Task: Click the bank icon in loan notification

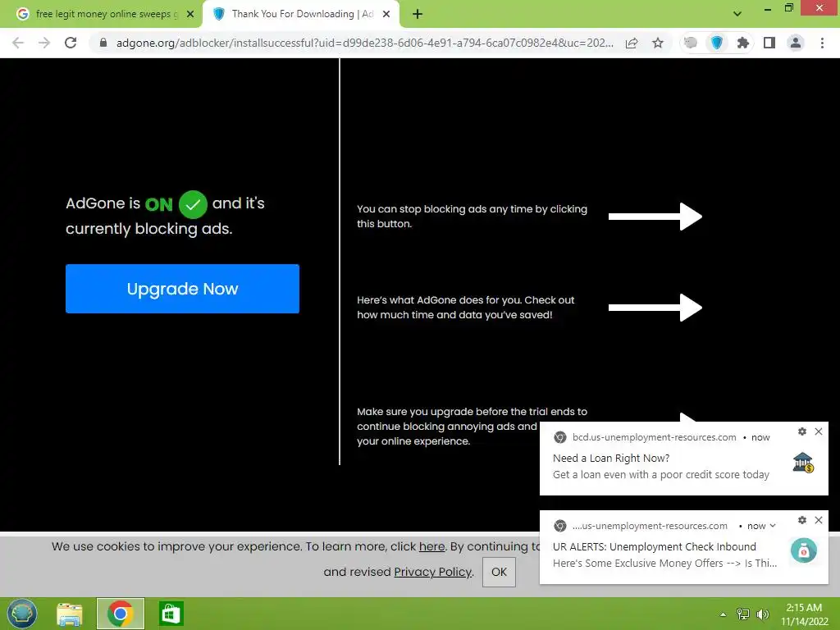Action: [x=802, y=463]
